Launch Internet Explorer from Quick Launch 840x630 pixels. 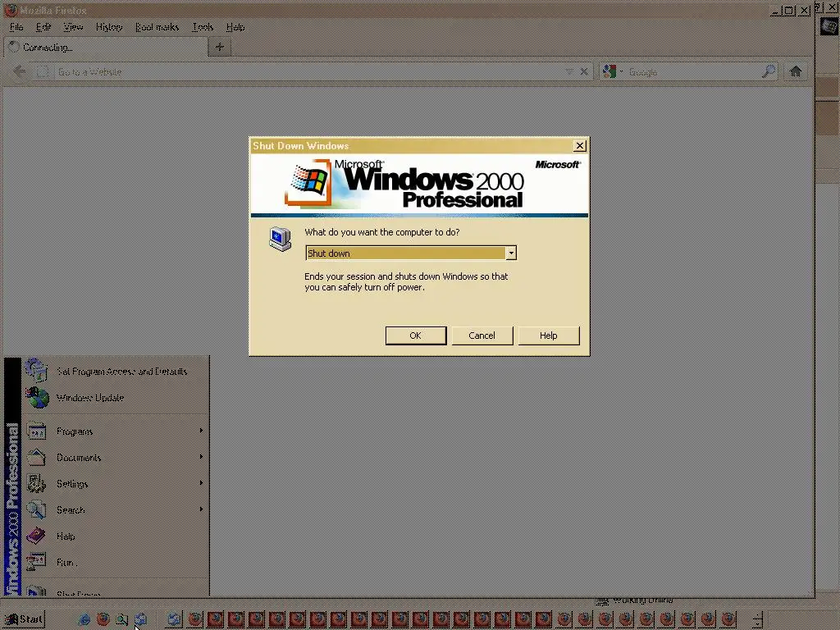point(84,619)
